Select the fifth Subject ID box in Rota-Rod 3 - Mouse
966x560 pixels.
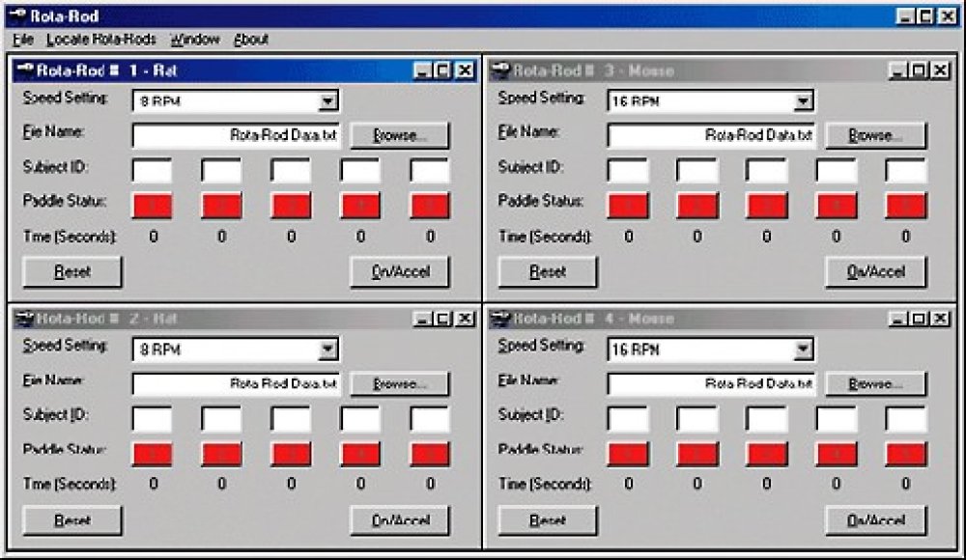pos(906,169)
